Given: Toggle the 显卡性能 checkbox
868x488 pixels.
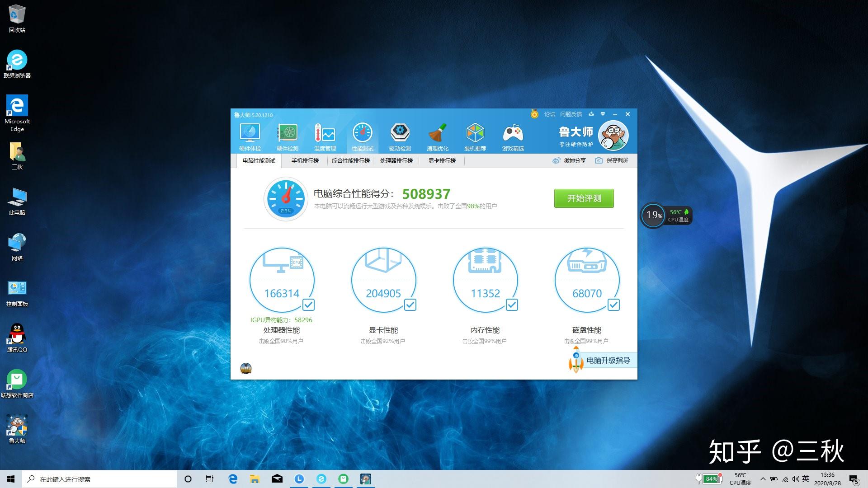Looking at the screenshot, I should 410,305.
